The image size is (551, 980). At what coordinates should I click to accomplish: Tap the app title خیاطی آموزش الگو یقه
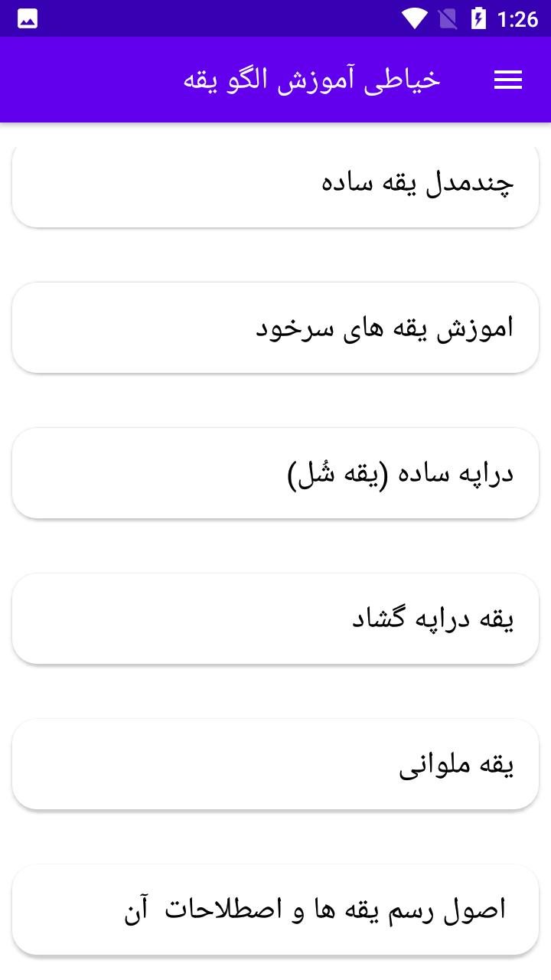[x=312, y=80]
